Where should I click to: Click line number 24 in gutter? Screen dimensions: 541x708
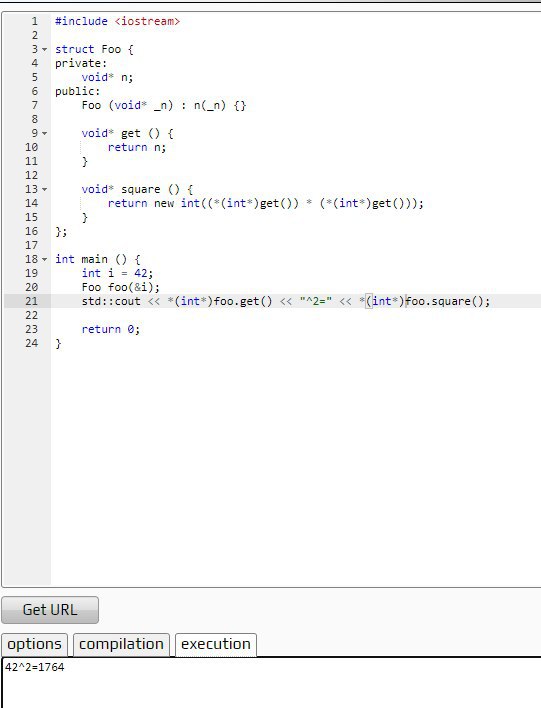pyautogui.click(x=32, y=343)
